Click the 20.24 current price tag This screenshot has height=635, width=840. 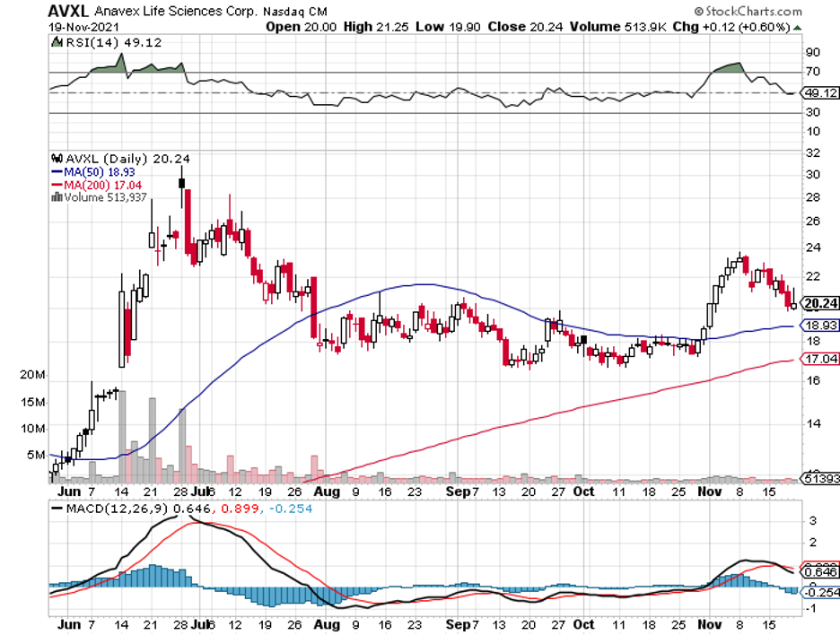point(819,302)
